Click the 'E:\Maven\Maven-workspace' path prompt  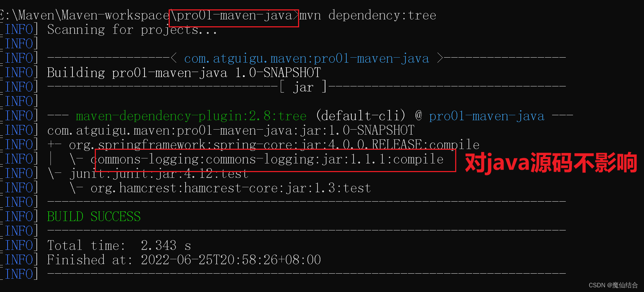[85, 15]
